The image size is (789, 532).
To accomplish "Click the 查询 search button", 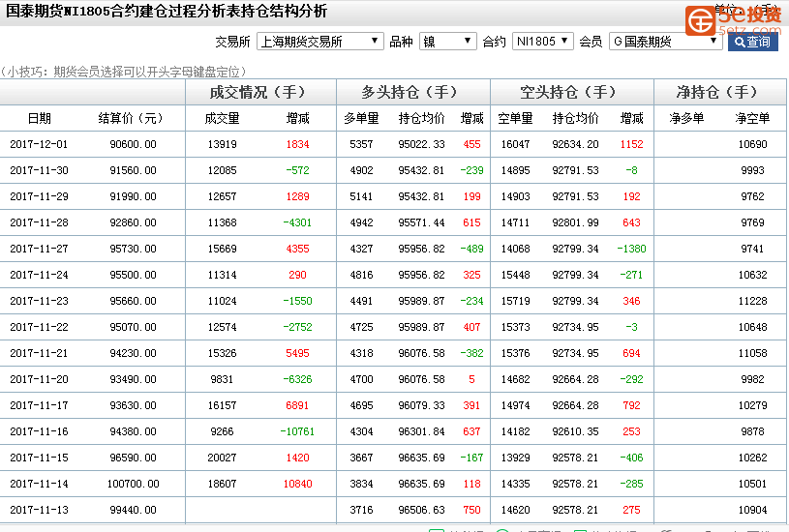I will coord(753,42).
